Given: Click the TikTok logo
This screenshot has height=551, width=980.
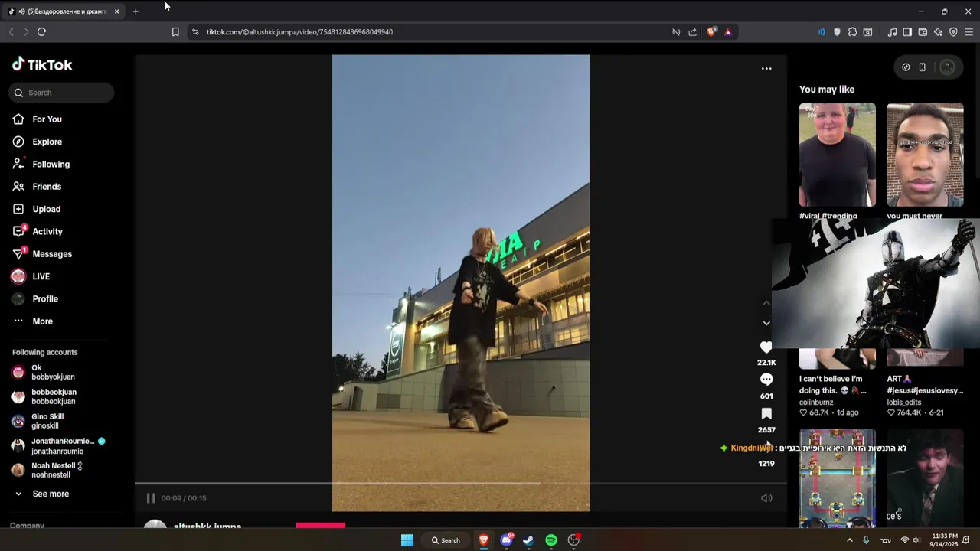Looking at the screenshot, I should pos(42,65).
